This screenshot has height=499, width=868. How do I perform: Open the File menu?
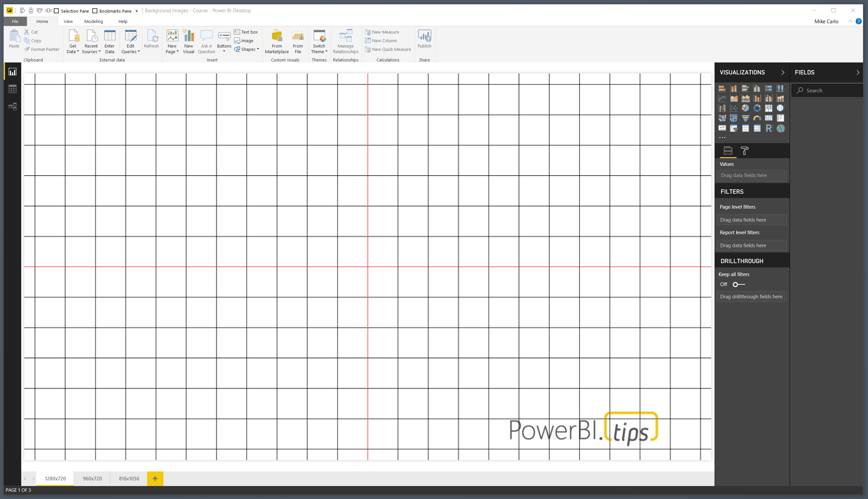15,21
